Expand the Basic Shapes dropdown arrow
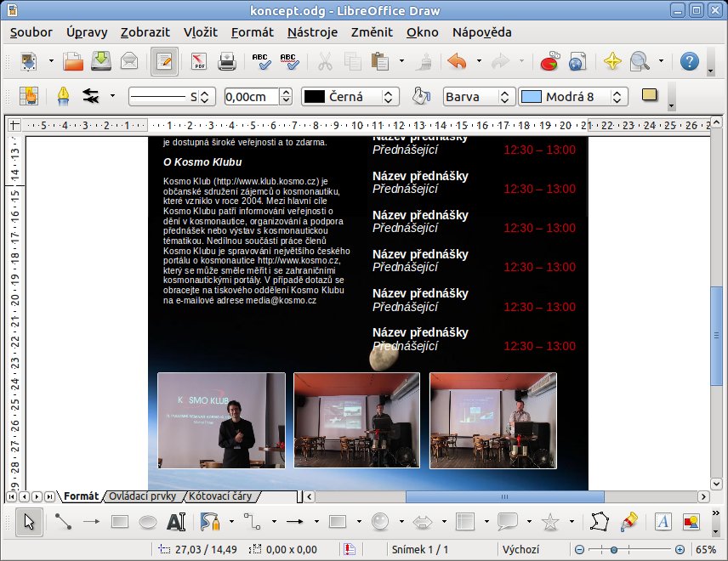Viewport: 728px width, 561px height. point(359,522)
